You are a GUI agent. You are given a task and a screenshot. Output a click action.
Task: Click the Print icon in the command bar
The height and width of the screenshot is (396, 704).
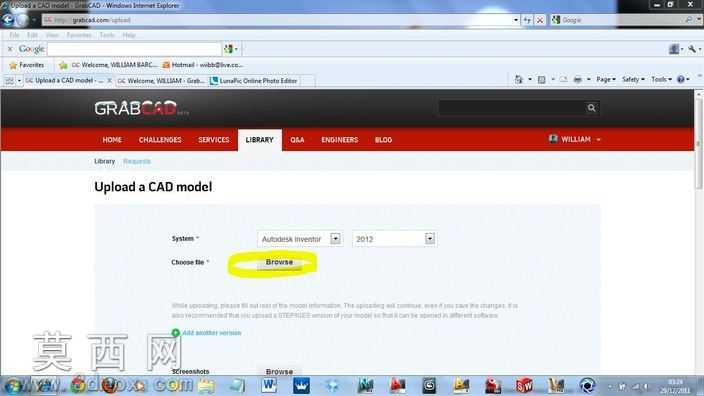point(578,79)
